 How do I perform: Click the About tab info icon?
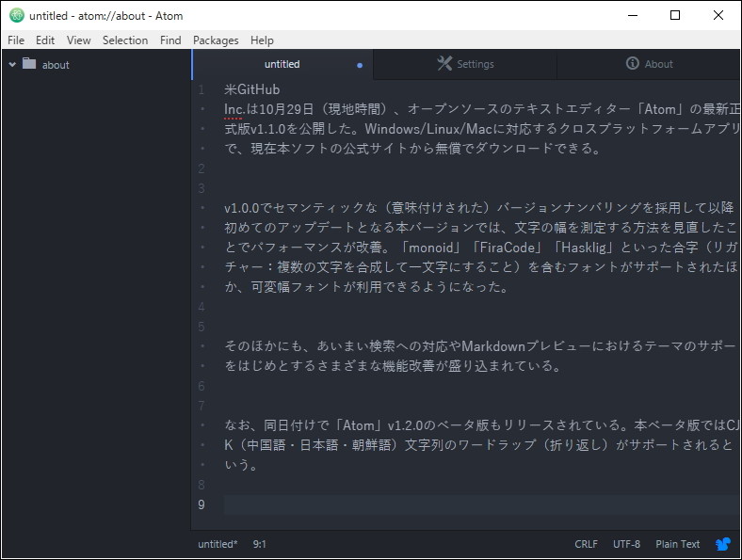pyautogui.click(x=633, y=63)
